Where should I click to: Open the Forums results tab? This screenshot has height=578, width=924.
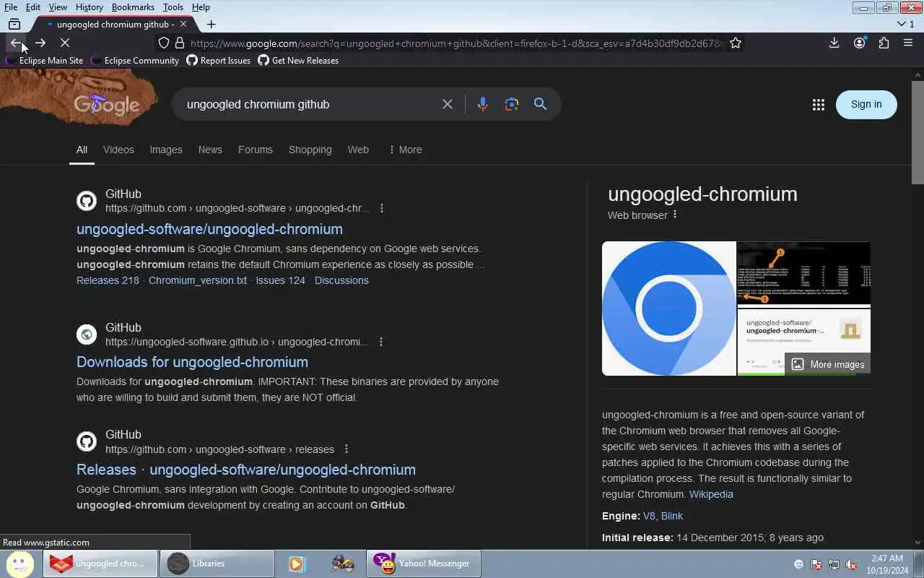click(256, 150)
